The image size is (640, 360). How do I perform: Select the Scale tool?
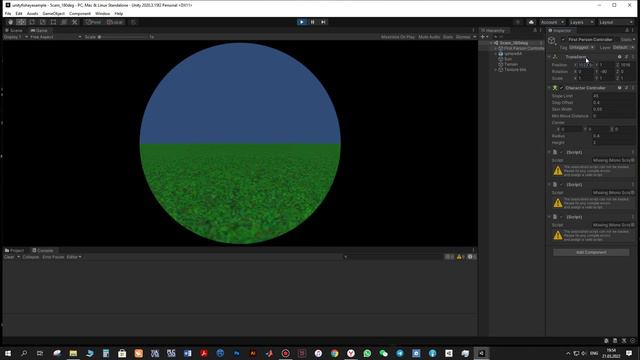[x=42, y=22]
